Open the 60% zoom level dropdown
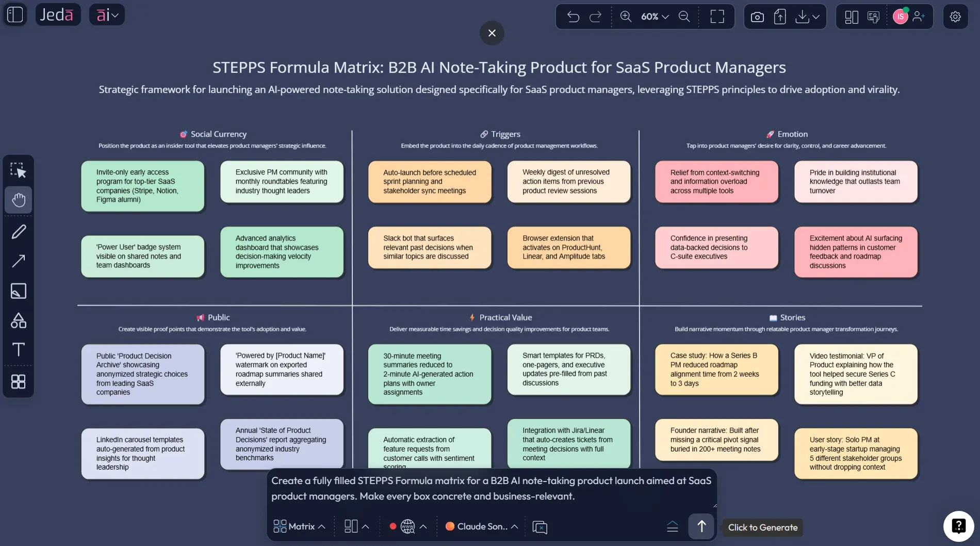980x546 pixels. click(x=654, y=17)
